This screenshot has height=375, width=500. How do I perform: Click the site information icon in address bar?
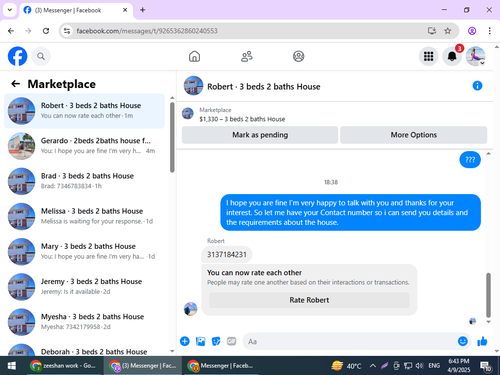coord(67,31)
